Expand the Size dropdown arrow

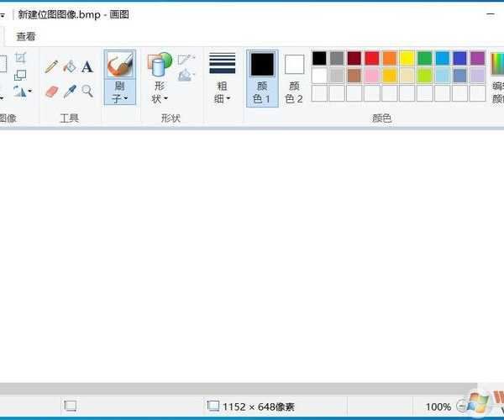(x=228, y=98)
